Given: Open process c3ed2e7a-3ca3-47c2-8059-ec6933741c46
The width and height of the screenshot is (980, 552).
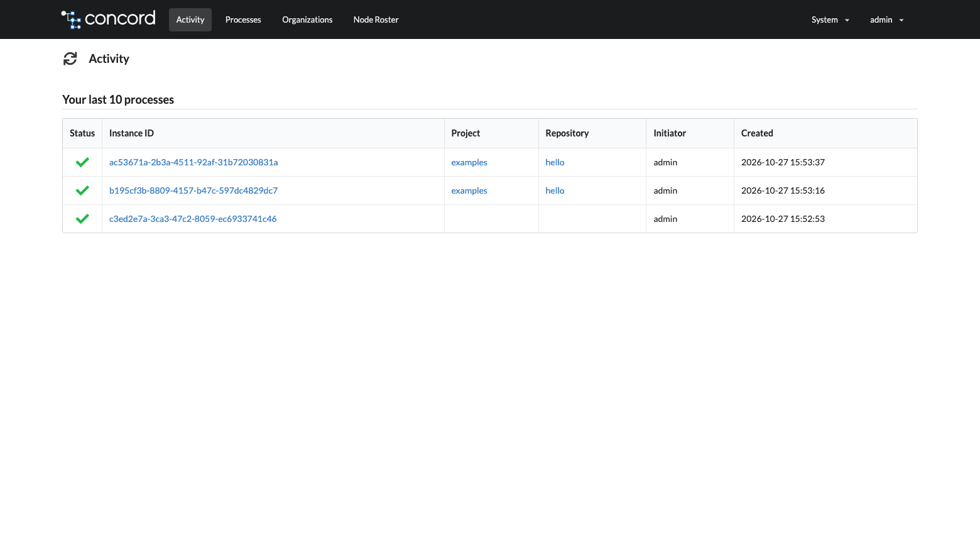Looking at the screenshot, I should tap(193, 219).
